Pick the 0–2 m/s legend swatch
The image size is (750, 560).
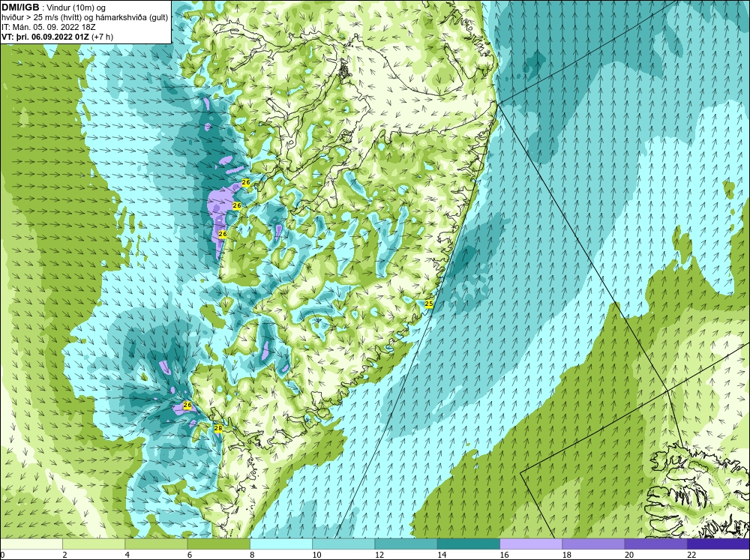31,544
